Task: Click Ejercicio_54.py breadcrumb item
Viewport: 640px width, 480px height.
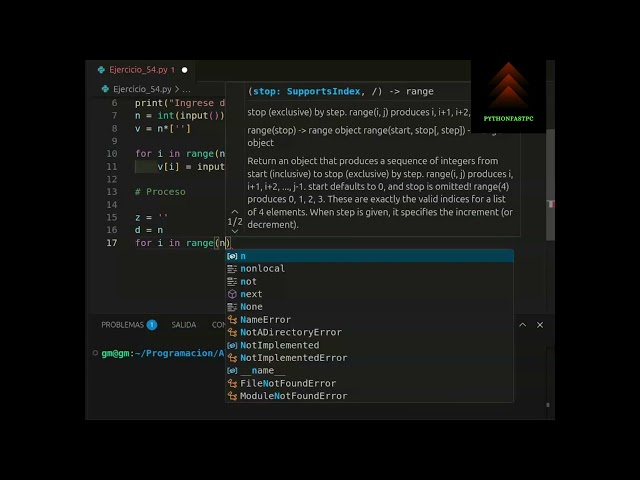Action: 142,89
